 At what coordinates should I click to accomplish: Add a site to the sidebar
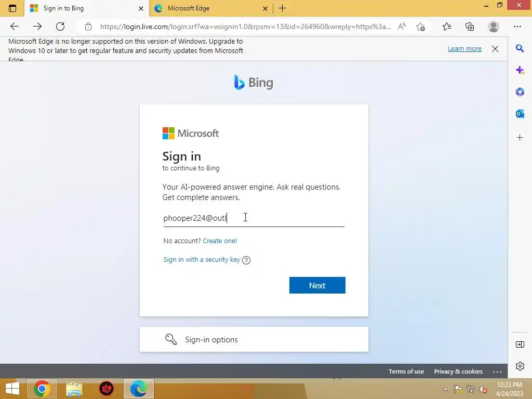click(520, 137)
